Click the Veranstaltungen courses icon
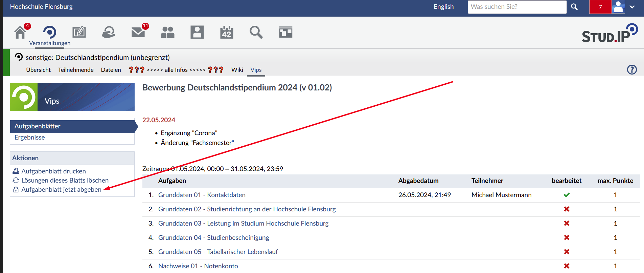This screenshot has width=644, height=273. [x=50, y=33]
